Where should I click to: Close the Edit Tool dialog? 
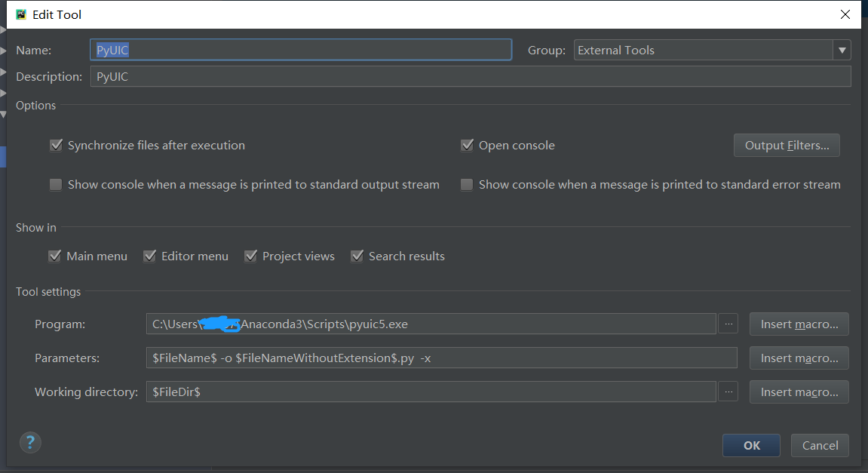845,14
